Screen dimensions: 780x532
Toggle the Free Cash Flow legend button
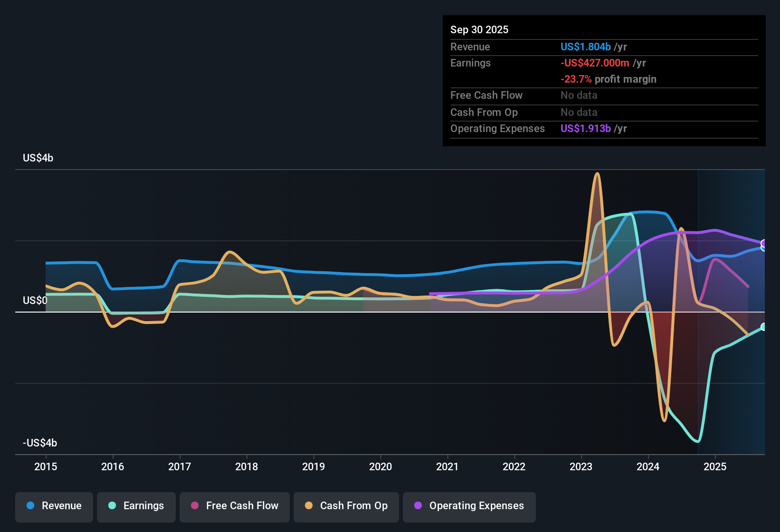click(x=235, y=506)
